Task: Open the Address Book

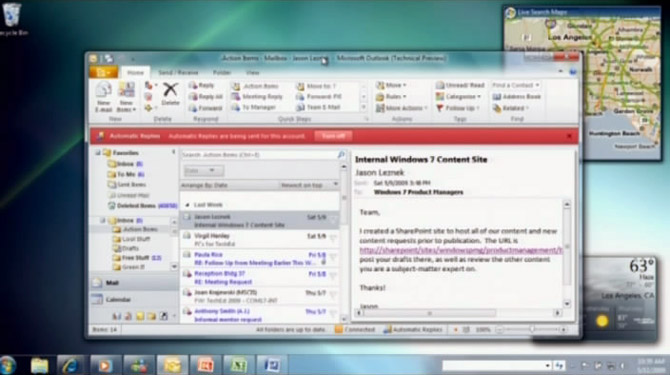Action: [517, 97]
